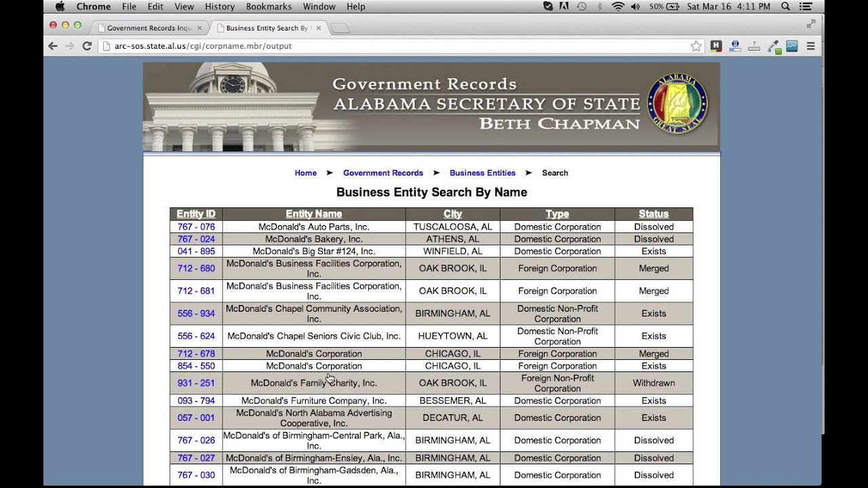Click the blue globe extension icon
Viewport: 868px width, 488px height.
coord(735,46)
